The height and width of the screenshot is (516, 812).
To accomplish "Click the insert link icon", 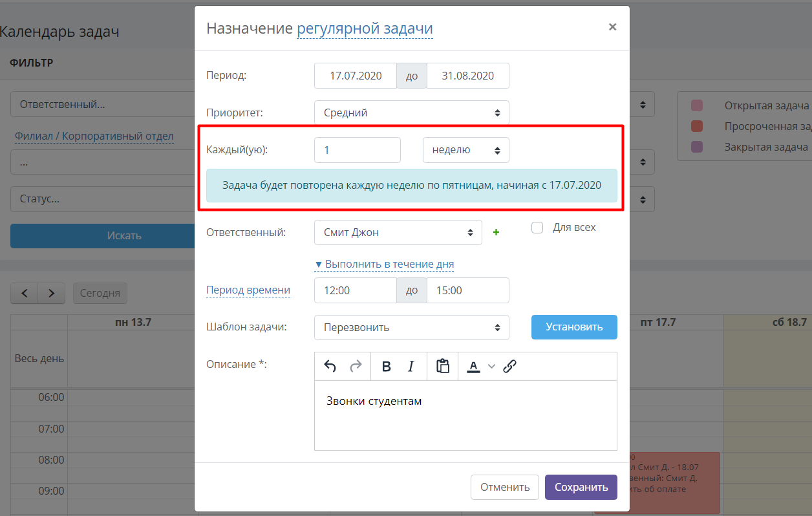I will (x=509, y=366).
